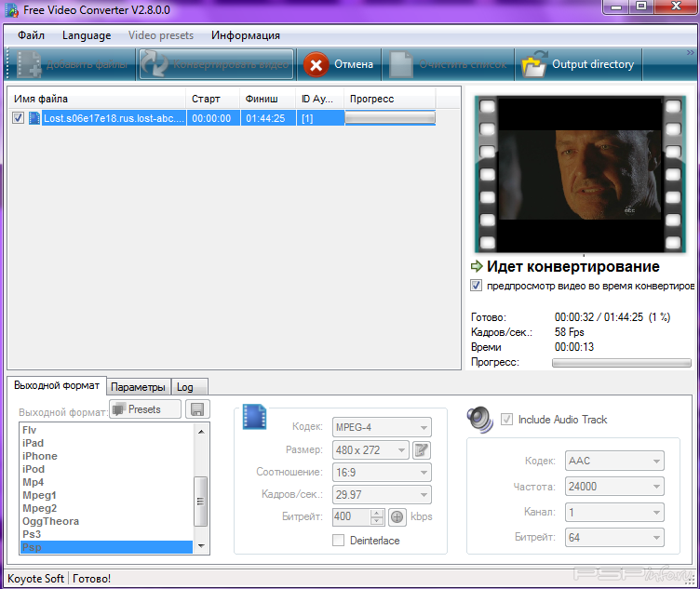Select Mp4 in format list
This screenshot has width=700, height=589.
(33, 482)
